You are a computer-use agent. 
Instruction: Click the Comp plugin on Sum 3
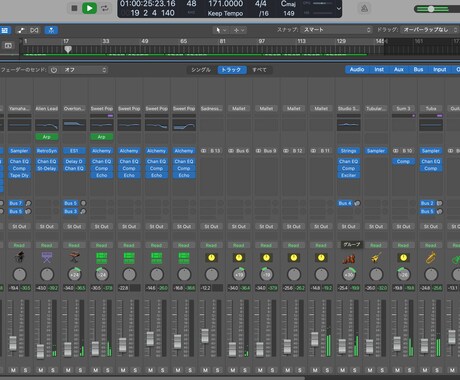(x=403, y=161)
